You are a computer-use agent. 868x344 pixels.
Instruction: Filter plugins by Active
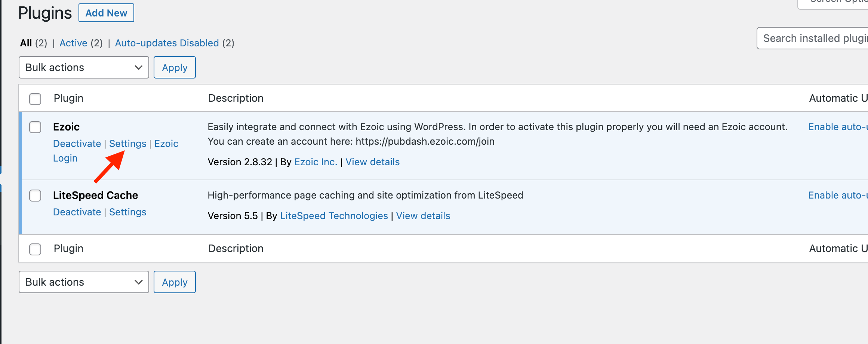pyautogui.click(x=73, y=43)
